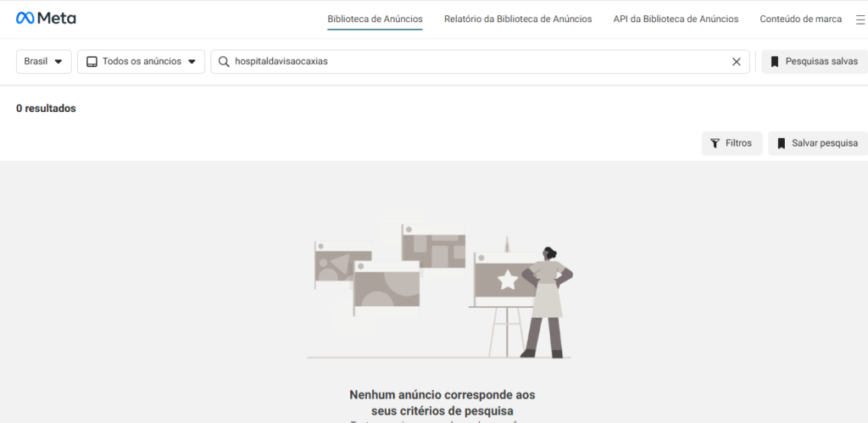This screenshot has height=423, width=868.
Task: Clear the search with X icon
Action: pos(737,61)
